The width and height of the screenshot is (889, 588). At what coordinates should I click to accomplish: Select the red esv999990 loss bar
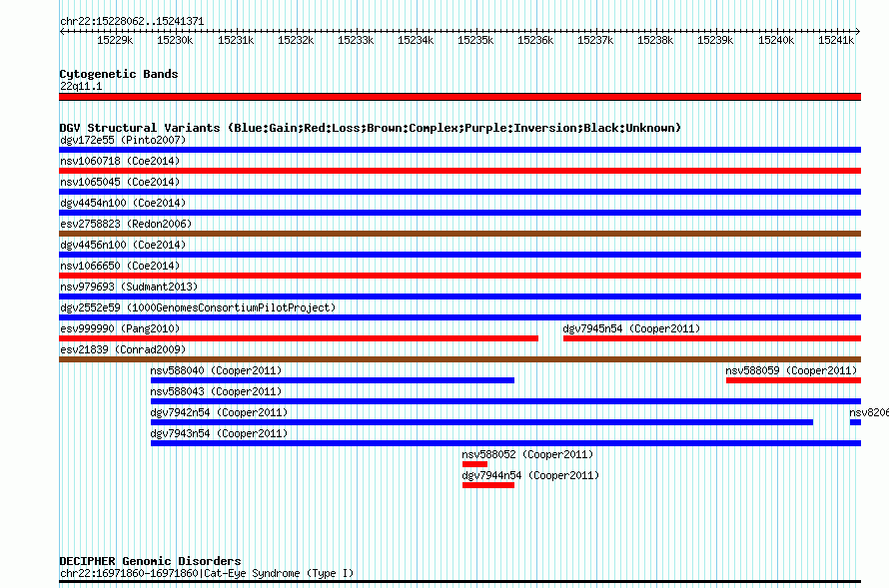point(299,338)
